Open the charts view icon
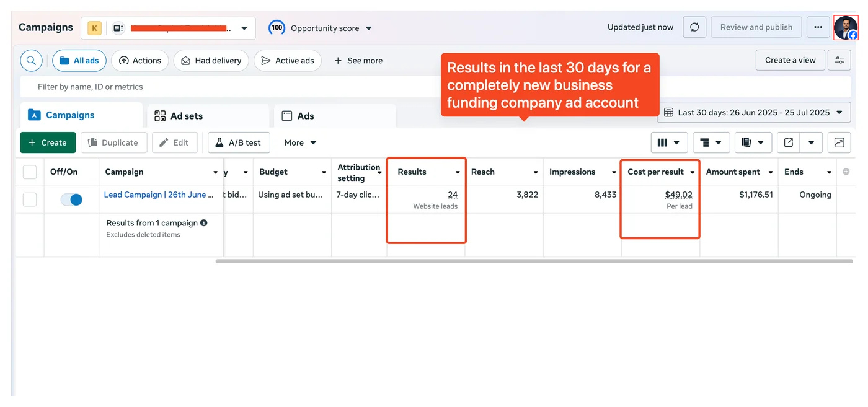868x407 pixels. 839,142
